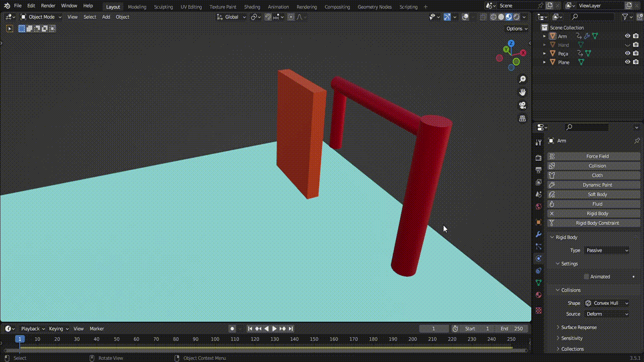Enable the Animated checkbox under Rigid Body Settings
The height and width of the screenshot is (362, 644).
click(x=586, y=277)
